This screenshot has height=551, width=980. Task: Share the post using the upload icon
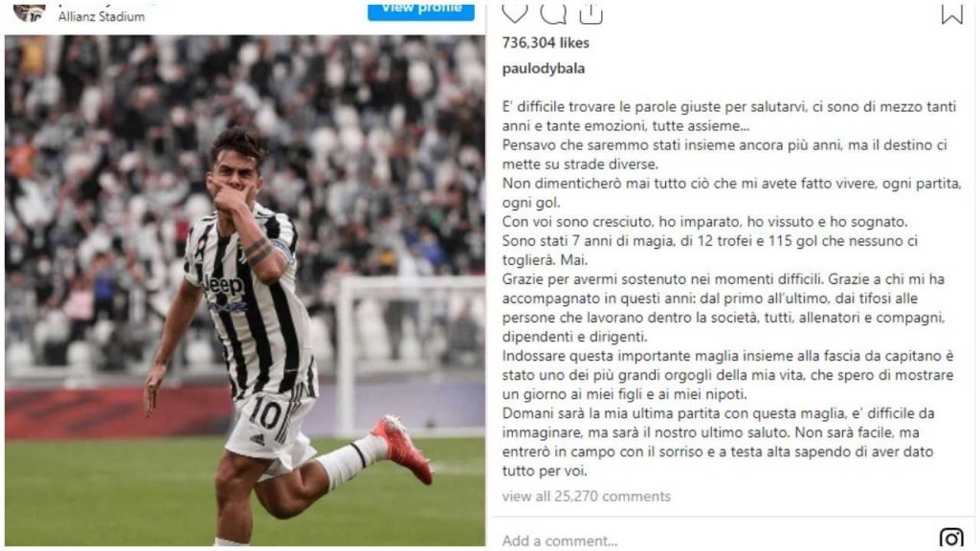click(x=590, y=12)
